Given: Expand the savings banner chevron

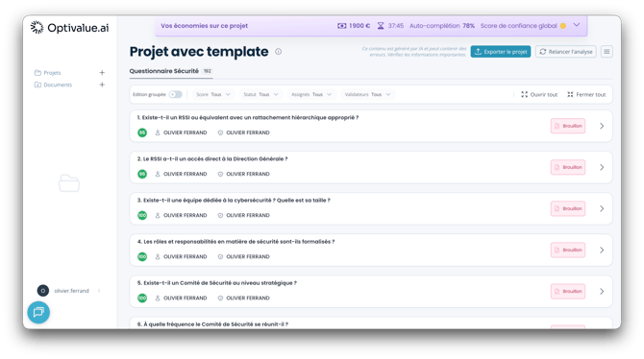Looking at the screenshot, I should [x=577, y=25].
